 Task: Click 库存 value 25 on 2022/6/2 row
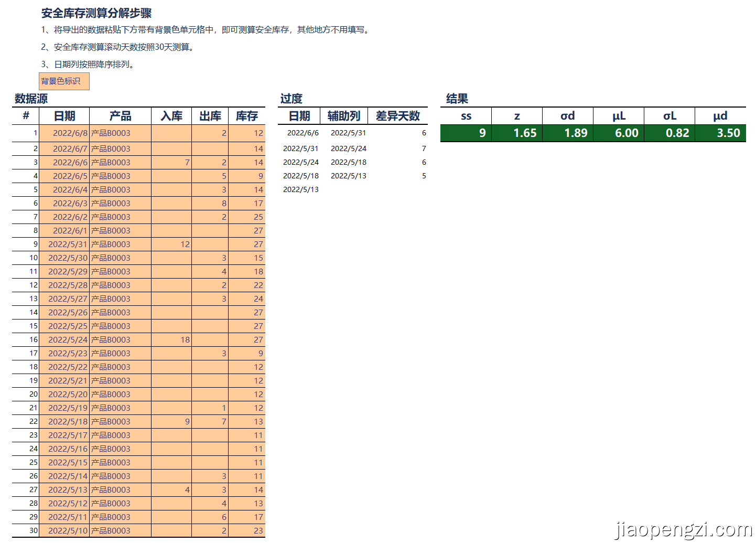(x=247, y=217)
